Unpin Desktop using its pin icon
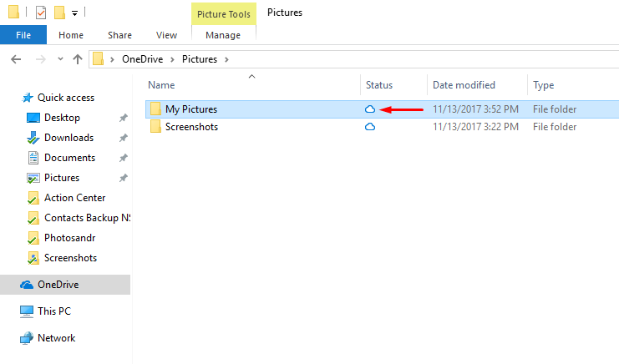 click(x=124, y=118)
